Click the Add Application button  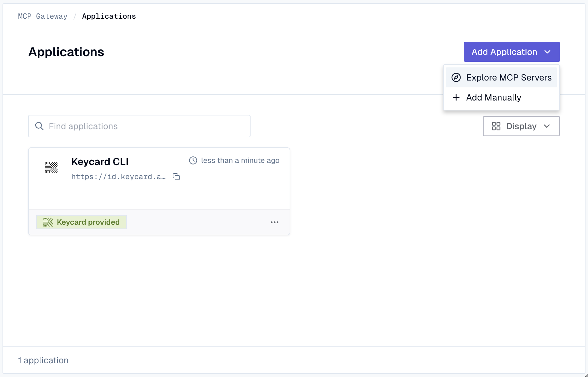pos(503,52)
